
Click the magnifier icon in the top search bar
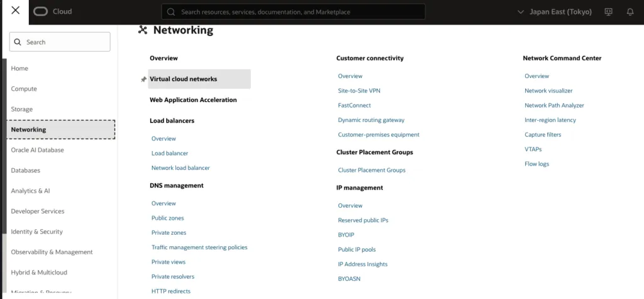(172, 12)
